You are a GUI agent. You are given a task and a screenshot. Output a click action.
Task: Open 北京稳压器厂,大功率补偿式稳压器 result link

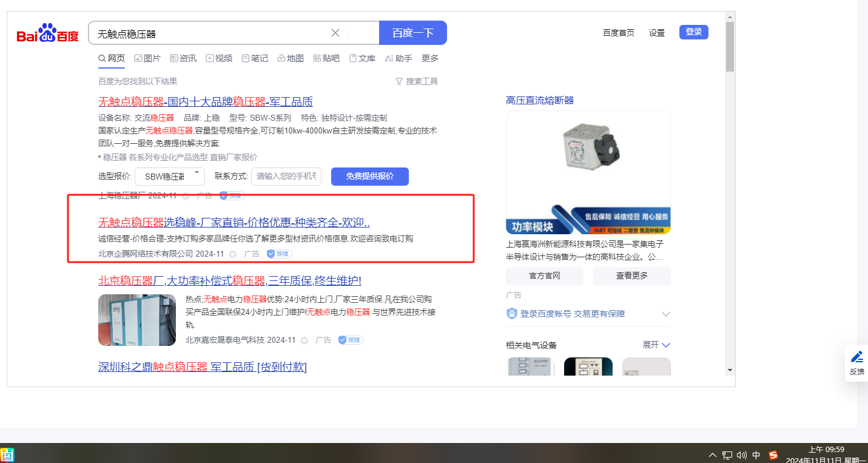[230, 280]
